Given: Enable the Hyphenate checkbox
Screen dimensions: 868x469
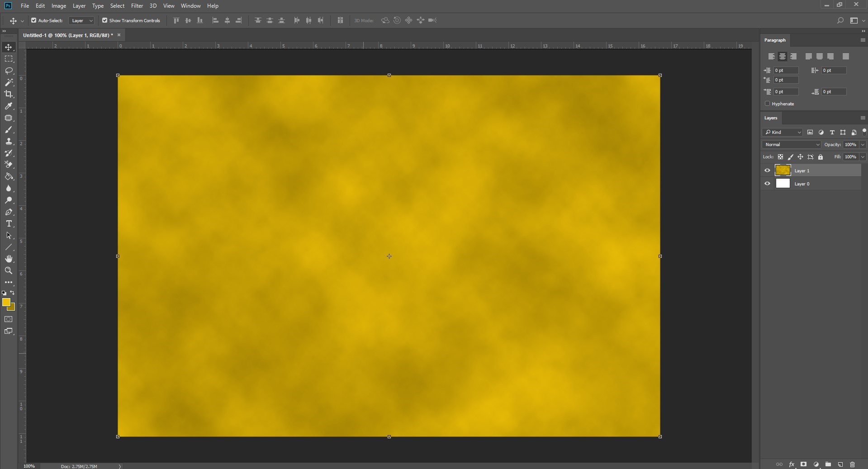Looking at the screenshot, I should 768,104.
